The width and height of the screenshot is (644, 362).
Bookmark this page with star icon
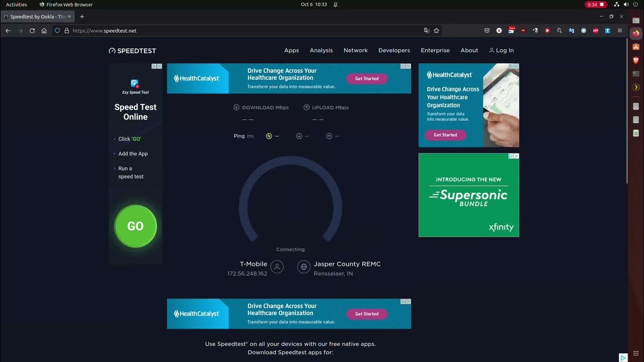[x=436, y=31]
